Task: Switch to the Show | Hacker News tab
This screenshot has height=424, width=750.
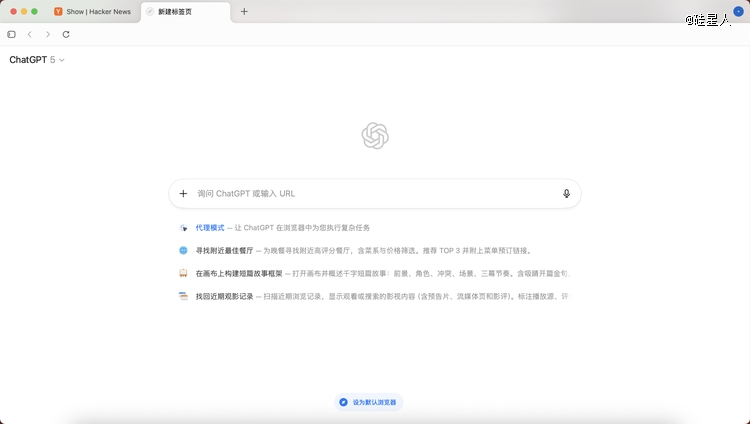Action: (x=96, y=12)
